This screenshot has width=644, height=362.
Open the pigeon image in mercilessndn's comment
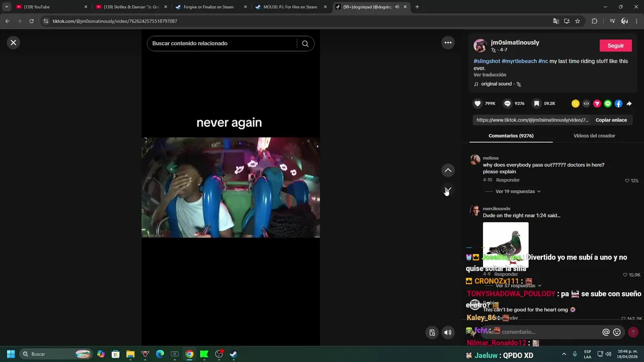tap(506, 244)
